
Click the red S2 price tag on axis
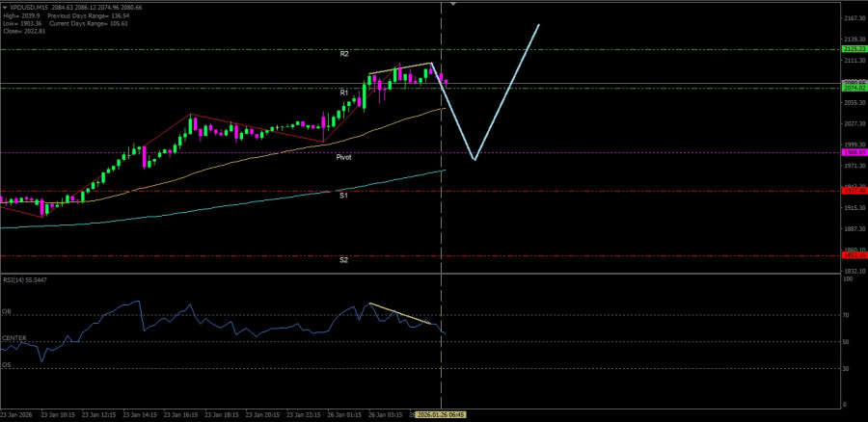click(853, 255)
